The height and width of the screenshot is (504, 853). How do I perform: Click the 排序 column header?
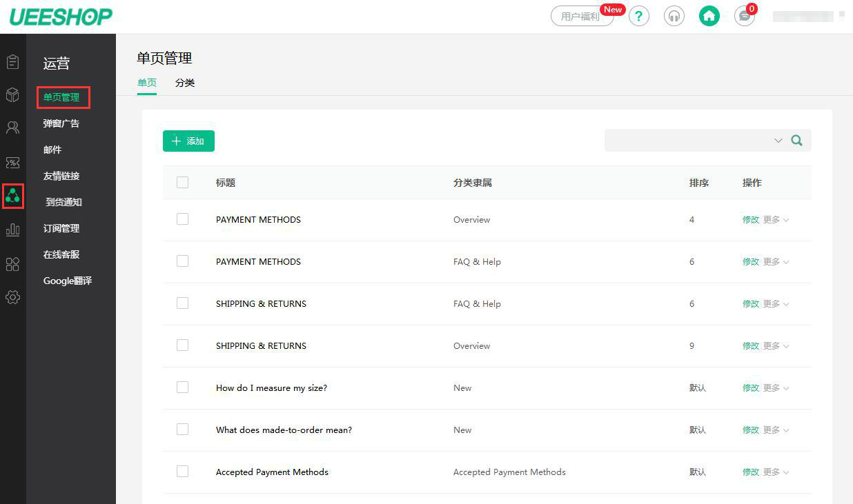[x=699, y=183]
